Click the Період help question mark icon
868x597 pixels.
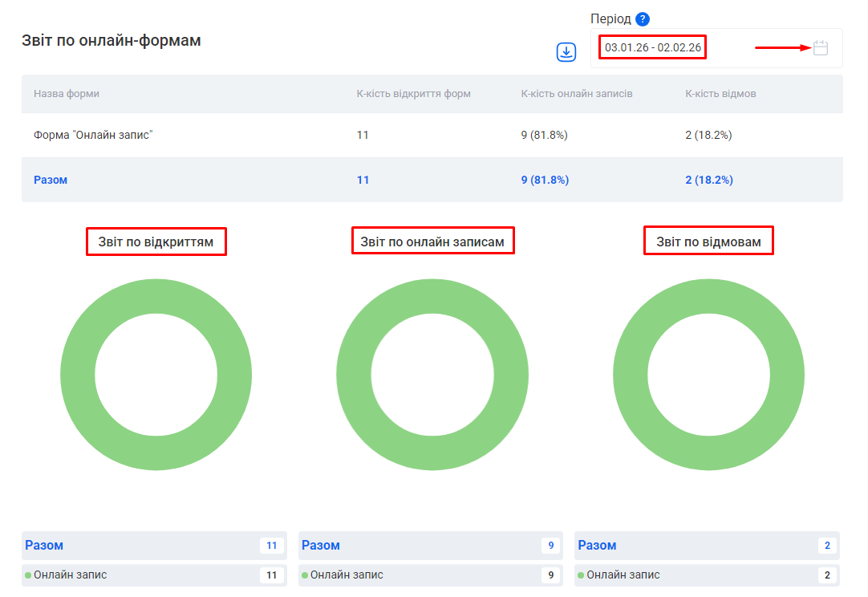[x=642, y=19]
